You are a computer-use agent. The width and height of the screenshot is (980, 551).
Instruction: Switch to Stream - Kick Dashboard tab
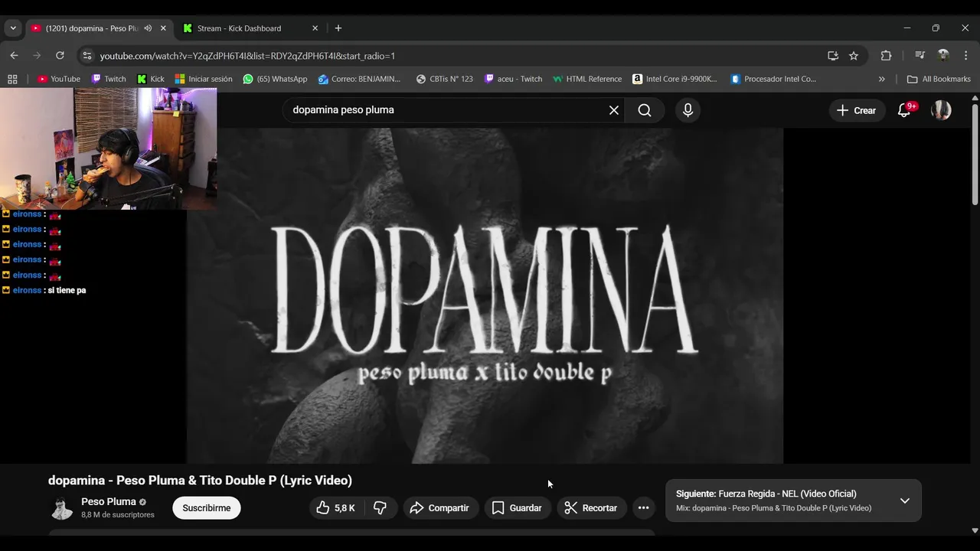tap(247, 28)
